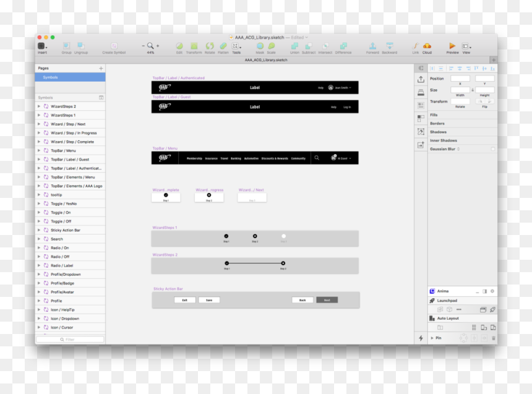The image size is (532, 394).
Task: Click the Mask toolbar icon
Action: click(x=260, y=46)
